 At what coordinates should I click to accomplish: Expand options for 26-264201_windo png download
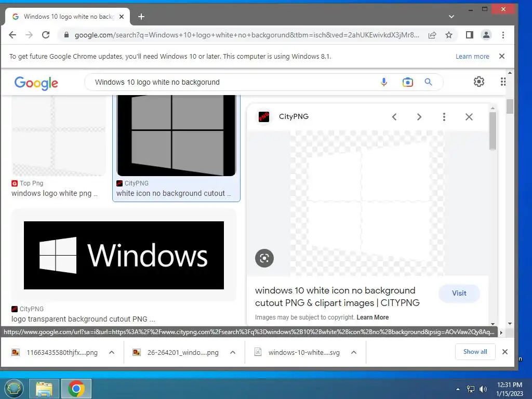click(x=233, y=353)
